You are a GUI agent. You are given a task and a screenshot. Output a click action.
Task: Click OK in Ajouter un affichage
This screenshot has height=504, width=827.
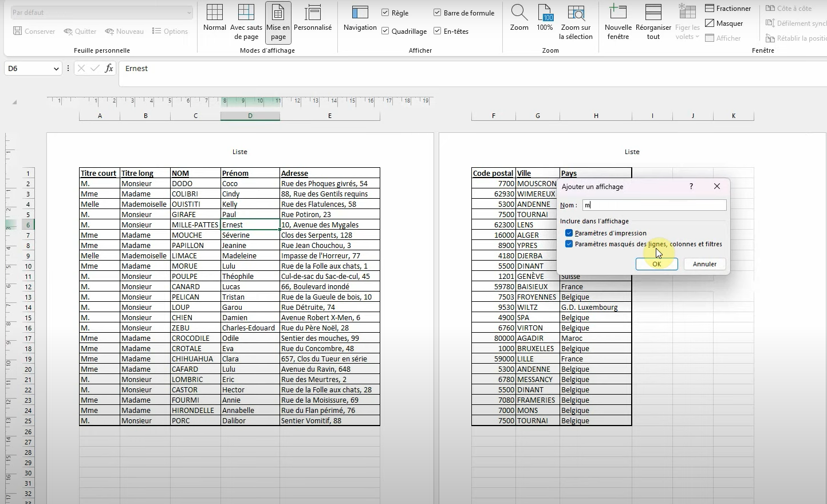[656, 264]
